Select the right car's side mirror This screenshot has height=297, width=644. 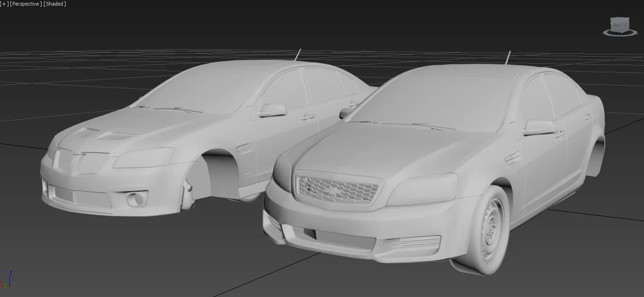[538, 127]
